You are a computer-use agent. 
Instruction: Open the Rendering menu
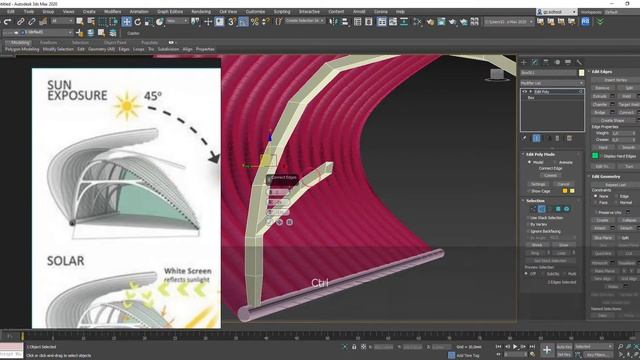pyautogui.click(x=201, y=12)
